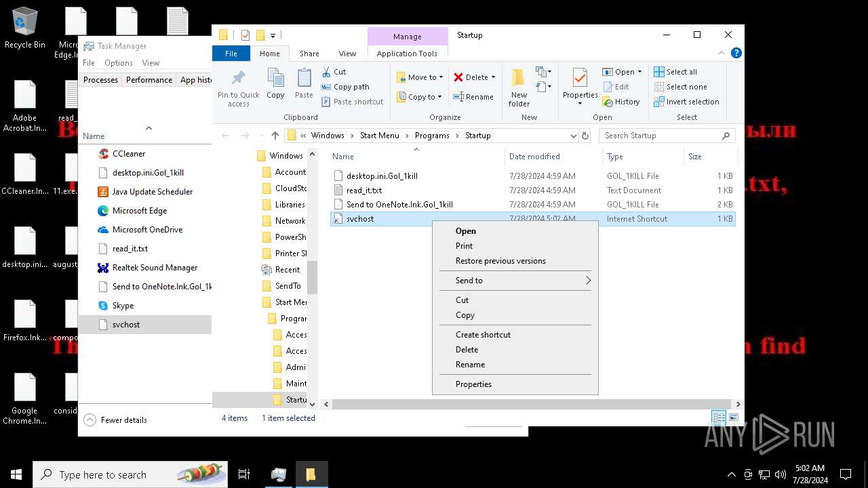This screenshot has height=488, width=868.
Task: Click the Search Startup field
Action: (667, 136)
